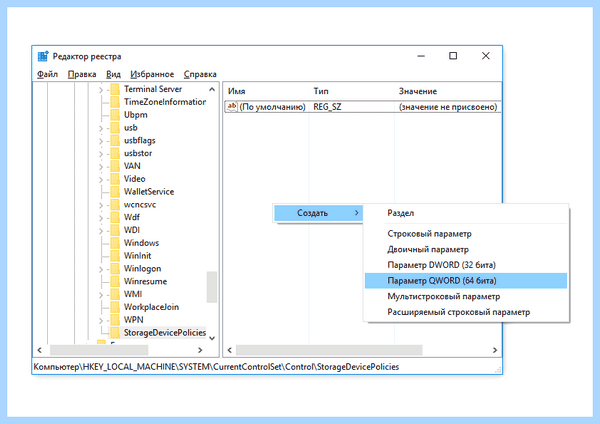Choose Параметр DWORD (32 бита)
This screenshot has width=600, height=424.
click(466, 265)
